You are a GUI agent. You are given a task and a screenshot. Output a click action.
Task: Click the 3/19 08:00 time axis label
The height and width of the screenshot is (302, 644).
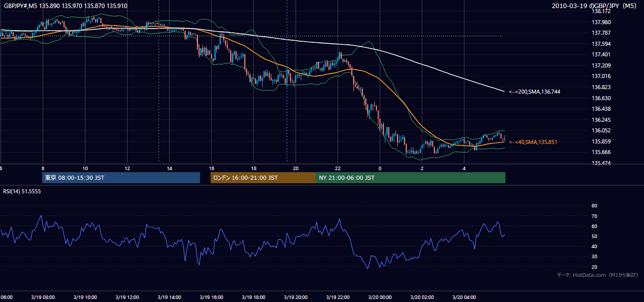point(42,297)
